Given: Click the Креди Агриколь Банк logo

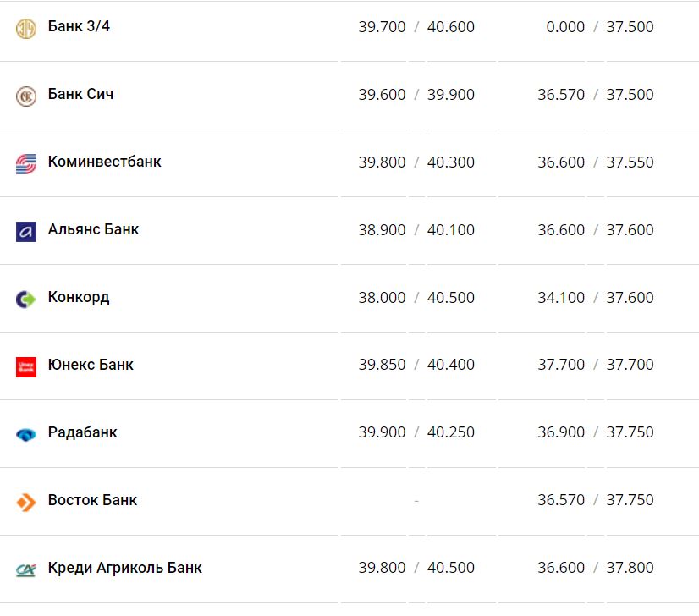Looking at the screenshot, I should coord(26,569).
